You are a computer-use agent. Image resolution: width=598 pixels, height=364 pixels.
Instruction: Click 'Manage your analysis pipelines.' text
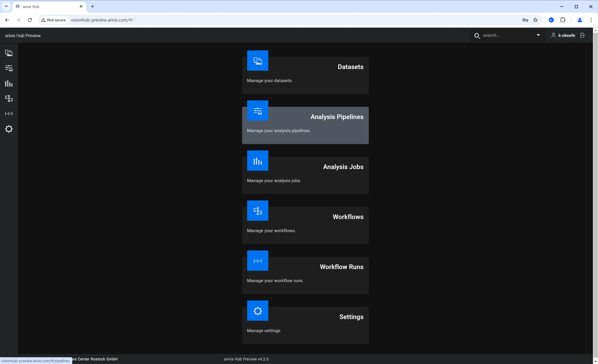279,131
